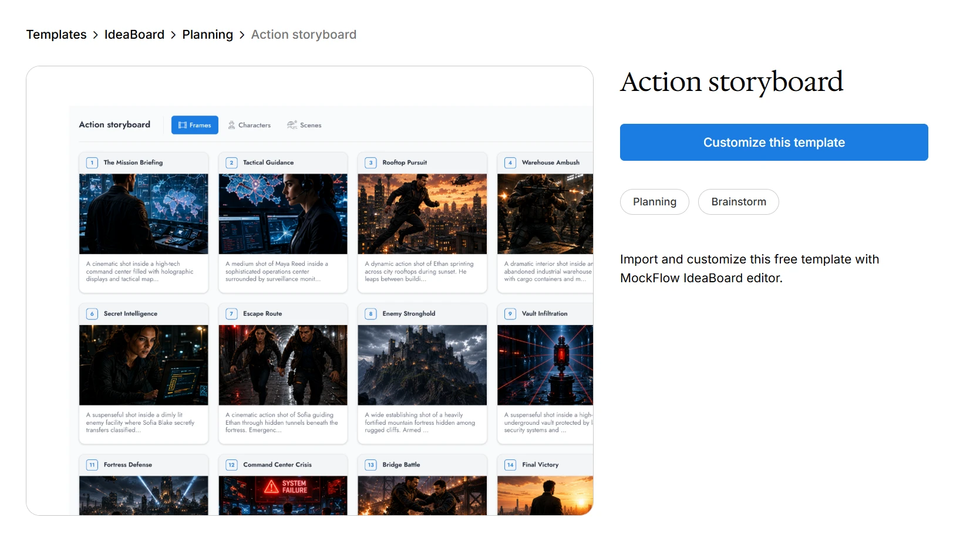Click the Scenes icon
Viewport: 980px width, 541px height.
pos(292,124)
